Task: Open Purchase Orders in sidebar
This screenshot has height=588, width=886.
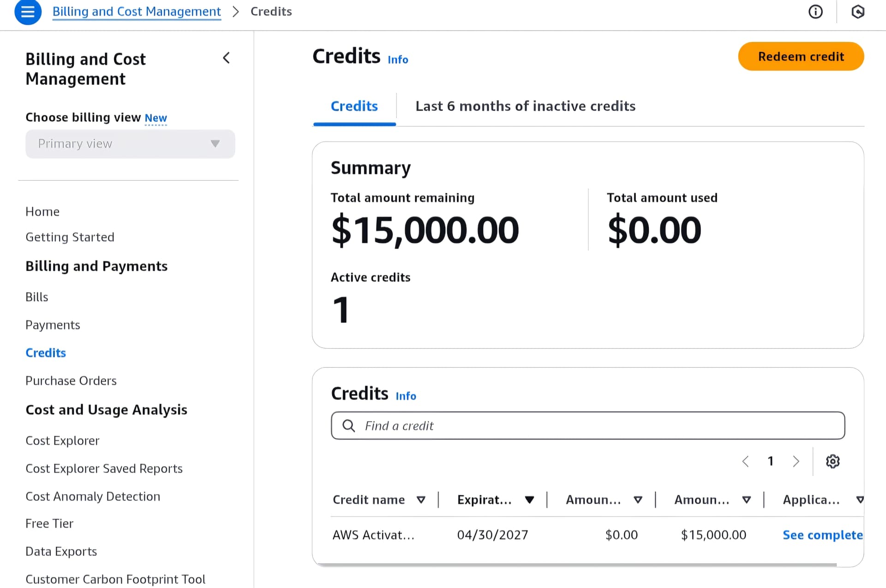Action: [x=71, y=381]
